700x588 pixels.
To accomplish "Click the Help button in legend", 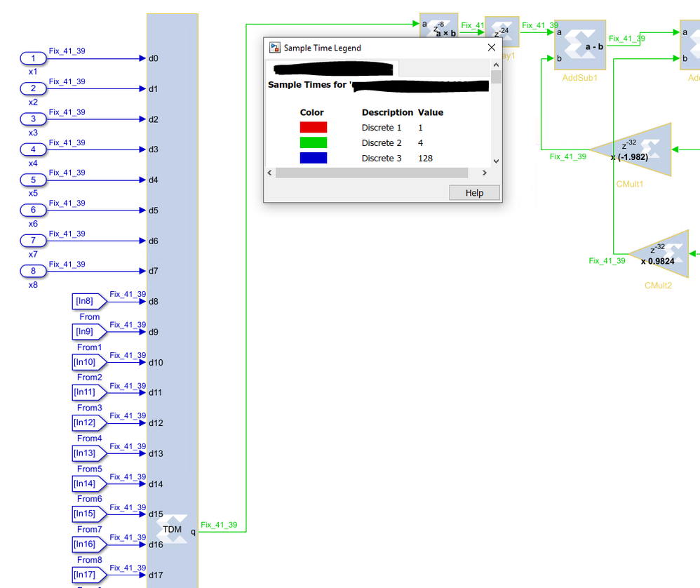I will [x=474, y=193].
